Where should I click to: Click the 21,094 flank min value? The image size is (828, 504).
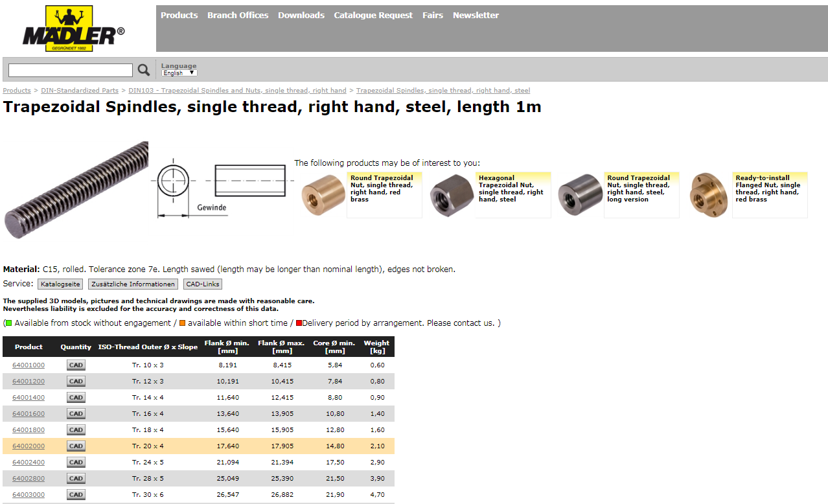[x=227, y=463]
